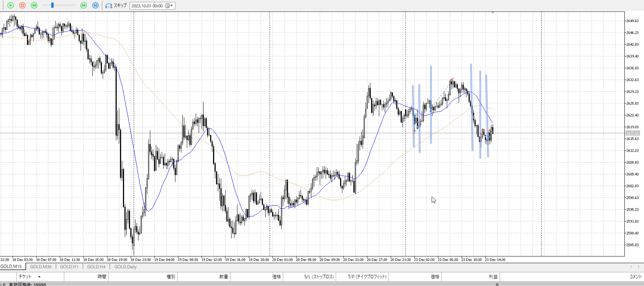
Task: Click the chart shift triangle marker at top
Action: tap(493, 13)
